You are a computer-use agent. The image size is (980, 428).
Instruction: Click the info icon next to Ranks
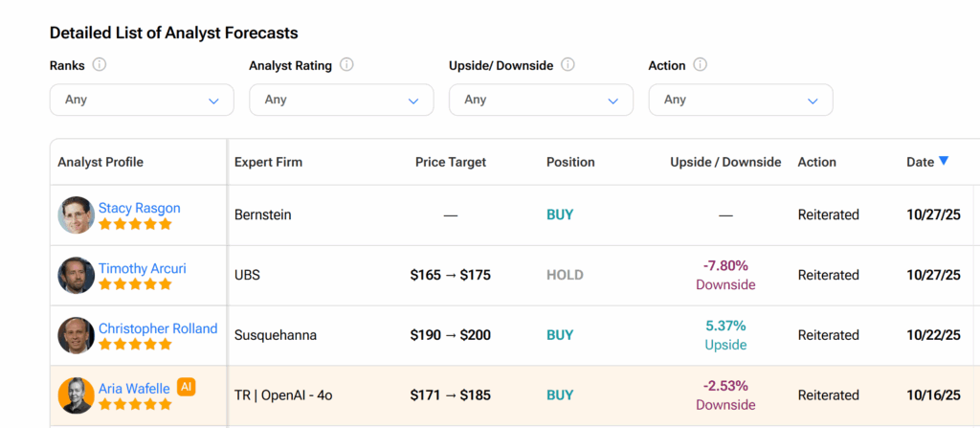click(100, 65)
